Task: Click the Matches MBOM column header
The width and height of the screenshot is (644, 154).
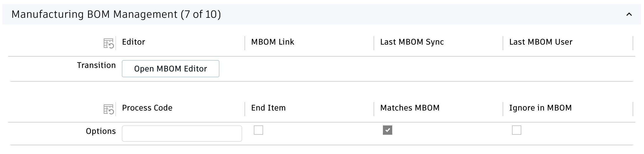Action: (410, 108)
